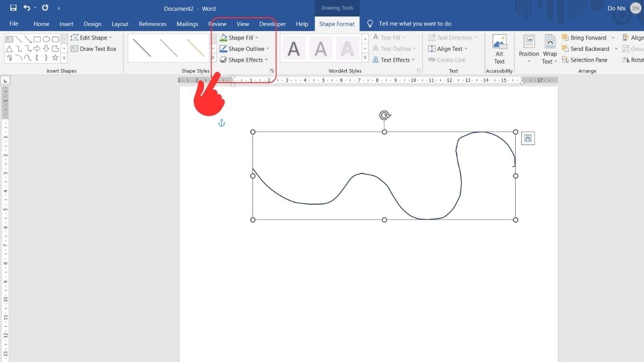Apply the first black WordArt style
Screen dimensions: 644x362
(294, 49)
